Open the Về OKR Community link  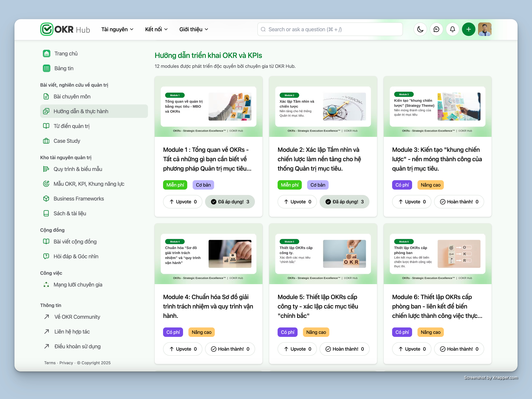click(x=77, y=317)
